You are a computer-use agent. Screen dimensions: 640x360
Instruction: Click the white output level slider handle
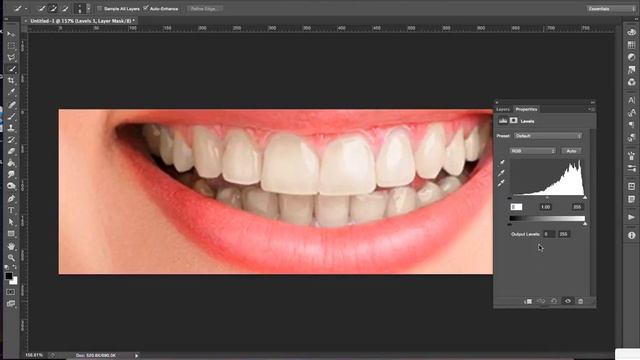(585, 224)
